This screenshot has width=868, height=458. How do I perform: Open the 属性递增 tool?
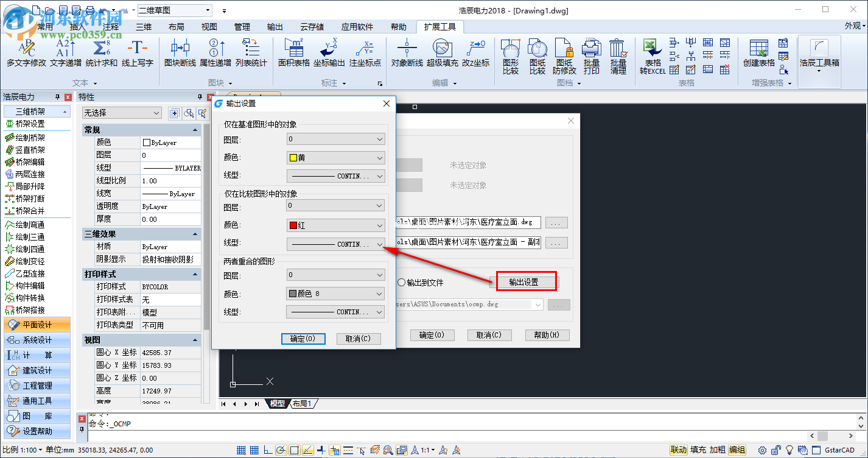pyautogui.click(x=215, y=53)
